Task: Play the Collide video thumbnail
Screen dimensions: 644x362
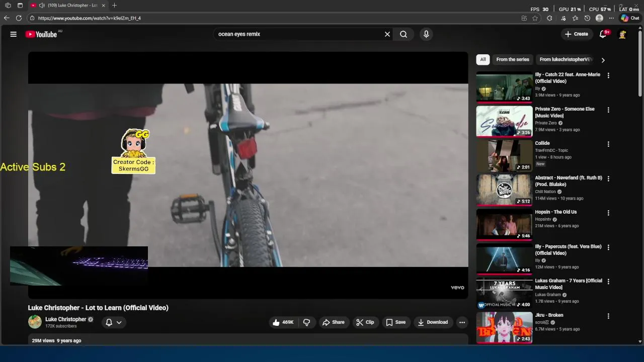Action: 504,156
